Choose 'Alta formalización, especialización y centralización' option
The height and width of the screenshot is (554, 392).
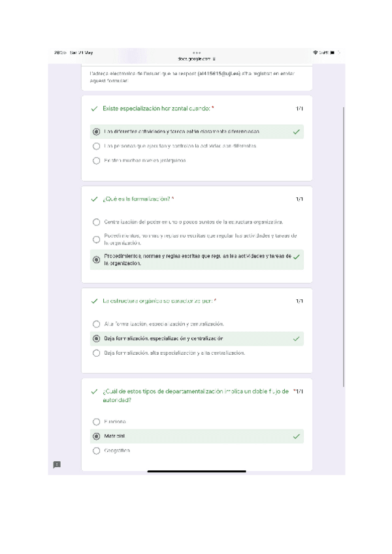(97, 324)
